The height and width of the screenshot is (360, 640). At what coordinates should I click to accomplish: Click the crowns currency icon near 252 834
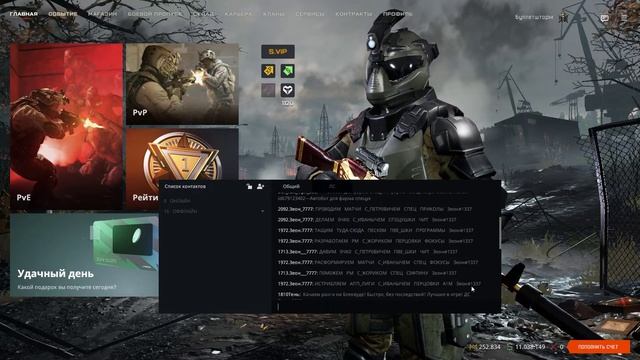(x=473, y=347)
